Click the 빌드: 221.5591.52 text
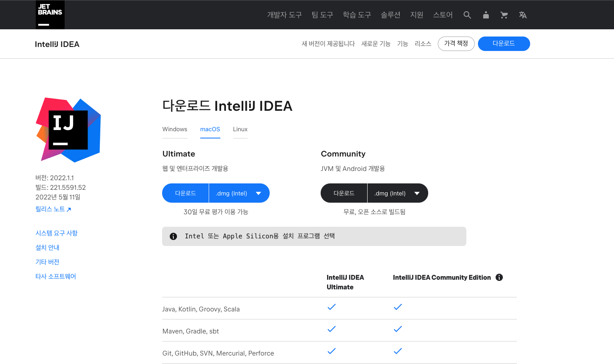 (x=61, y=187)
